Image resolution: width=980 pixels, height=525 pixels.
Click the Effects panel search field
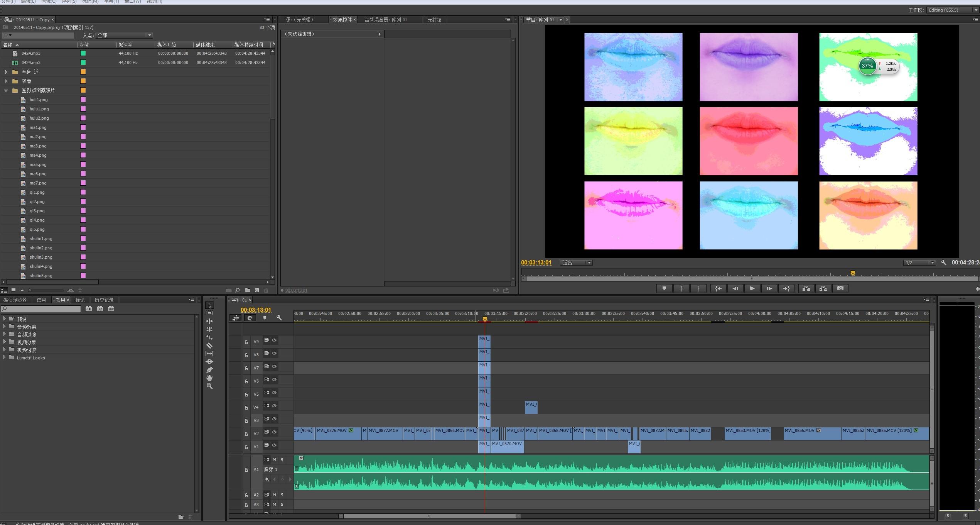[x=42, y=309]
